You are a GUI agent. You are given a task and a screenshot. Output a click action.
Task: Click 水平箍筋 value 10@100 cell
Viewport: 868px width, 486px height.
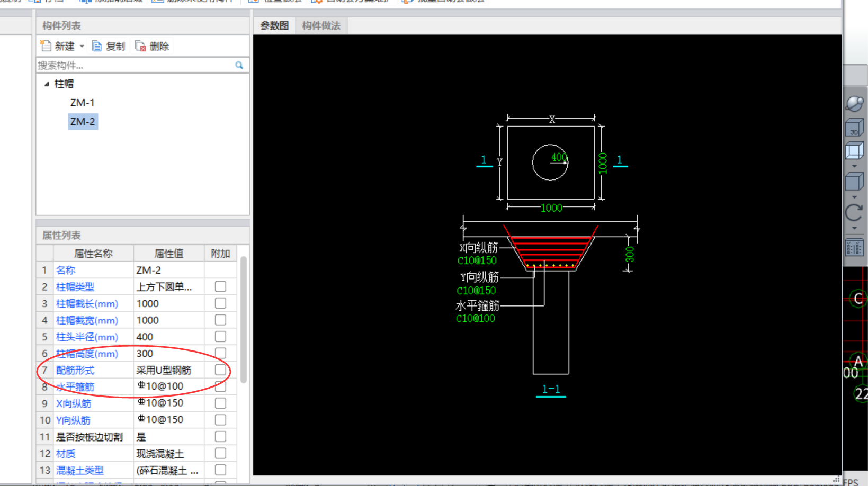pyautogui.click(x=168, y=386)
